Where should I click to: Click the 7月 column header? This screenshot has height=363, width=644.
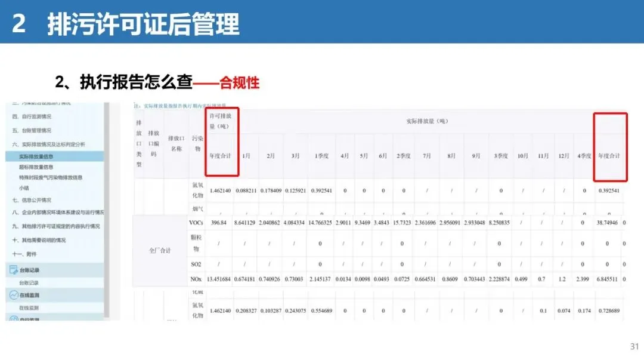427,156
